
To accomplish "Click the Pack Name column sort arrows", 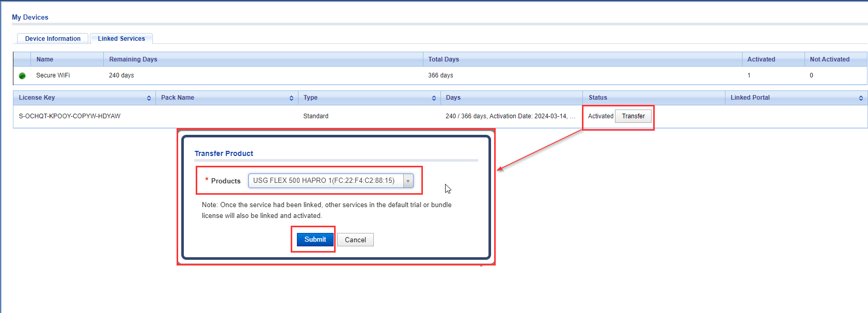I will [x=291, y=98].
